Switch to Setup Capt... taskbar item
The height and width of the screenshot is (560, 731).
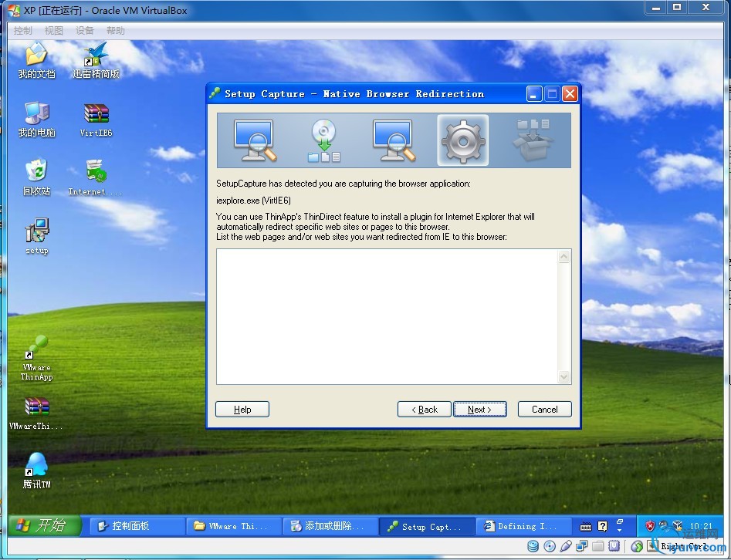pos(427,526)
